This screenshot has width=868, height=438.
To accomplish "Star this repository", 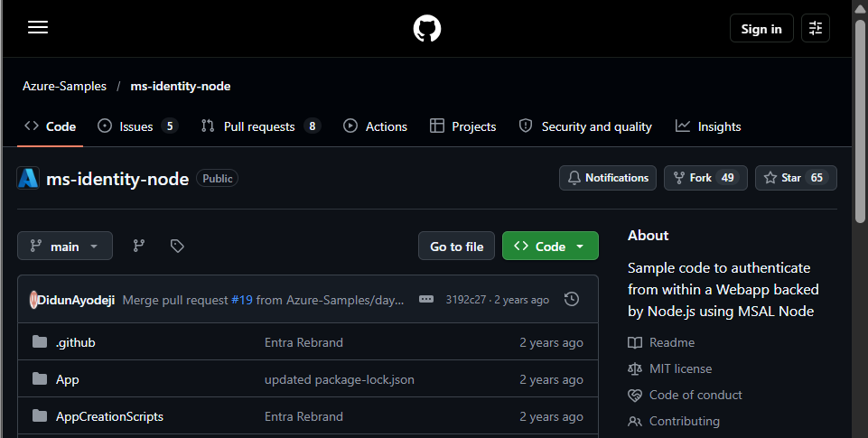I will 796,178.
